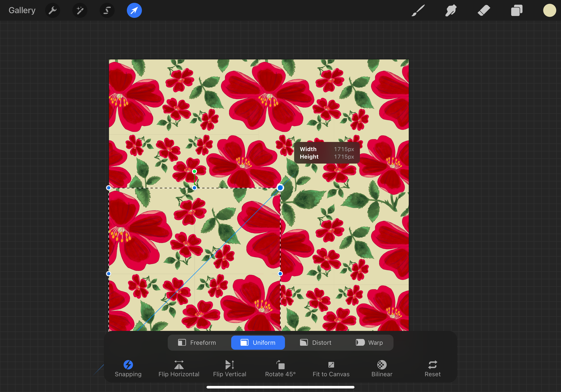Rotate the selection 45 degrees
Image resolution: width=561 pixels, height=392 pixels.
[280, 368]
